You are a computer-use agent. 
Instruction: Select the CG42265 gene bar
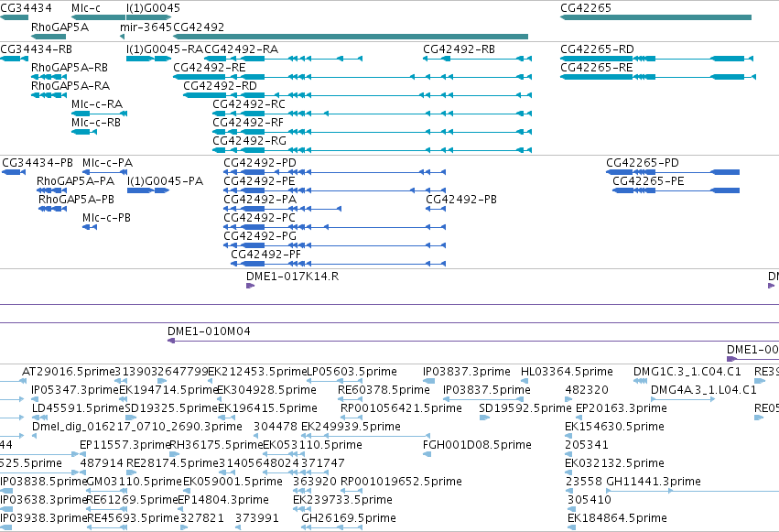655,17
